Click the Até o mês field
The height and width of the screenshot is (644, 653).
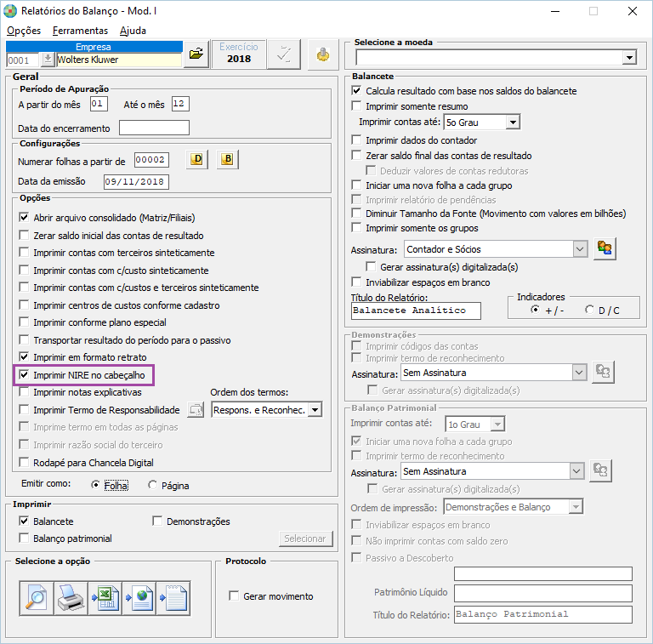point(180,104)
